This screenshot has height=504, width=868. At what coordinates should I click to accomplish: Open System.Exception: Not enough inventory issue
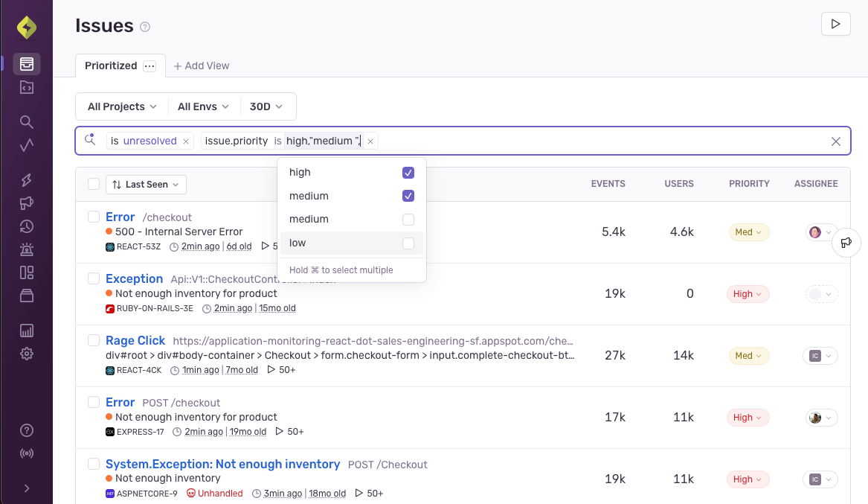coord(222,464)
